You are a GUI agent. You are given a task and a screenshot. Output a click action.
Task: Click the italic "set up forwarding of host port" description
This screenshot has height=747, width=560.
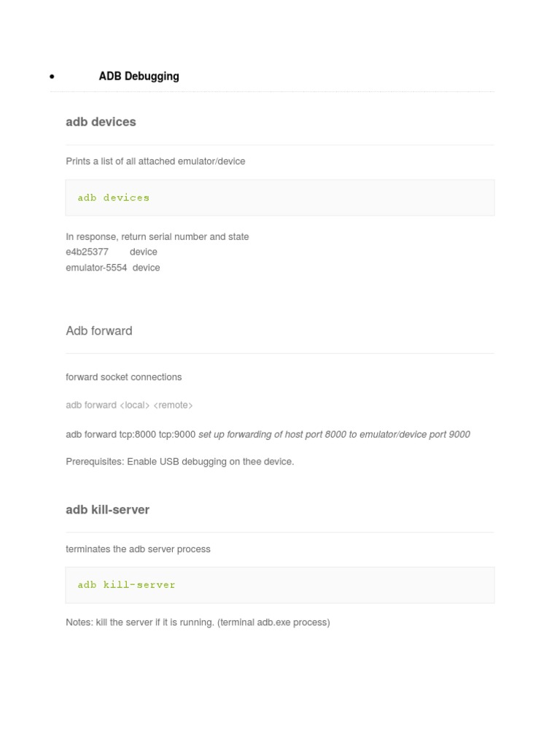pyautogui.click(x=334, y=434)
